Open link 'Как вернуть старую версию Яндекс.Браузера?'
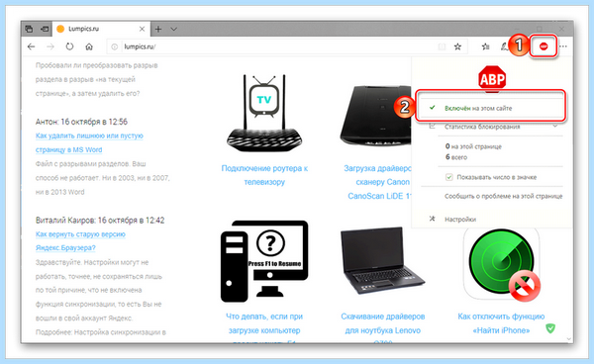The width and height of the screenshot is (594, 364). (x=80, y=240)
